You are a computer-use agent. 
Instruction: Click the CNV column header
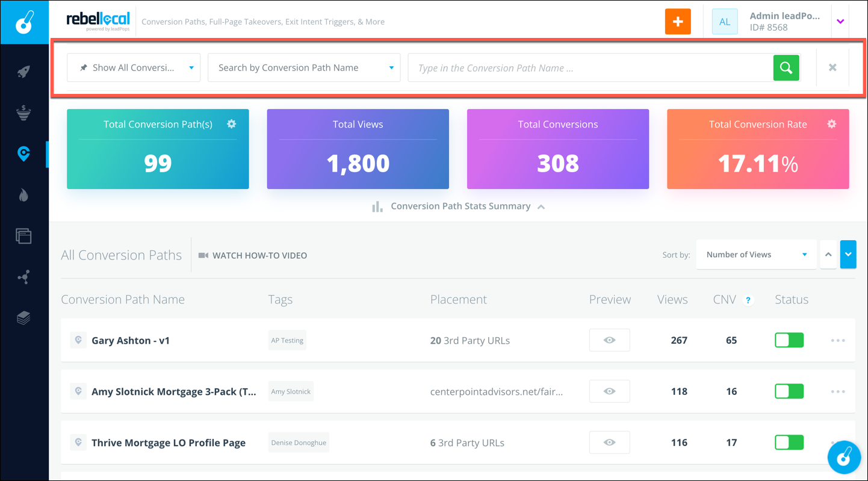(725, 300)
